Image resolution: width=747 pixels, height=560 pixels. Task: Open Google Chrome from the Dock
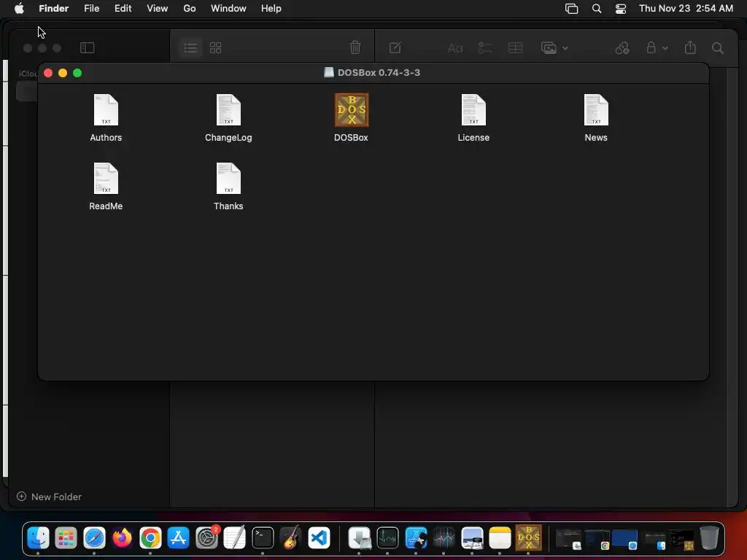coord(150,538)
